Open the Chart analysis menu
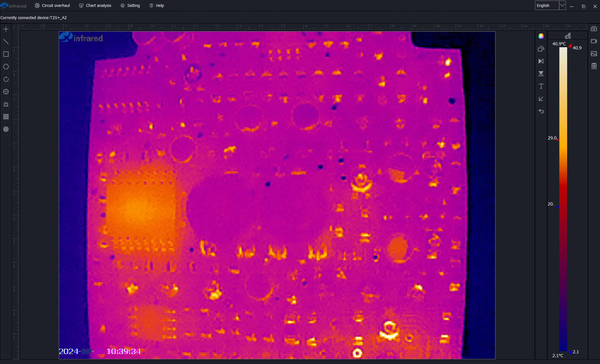 [x=95, y=6]
